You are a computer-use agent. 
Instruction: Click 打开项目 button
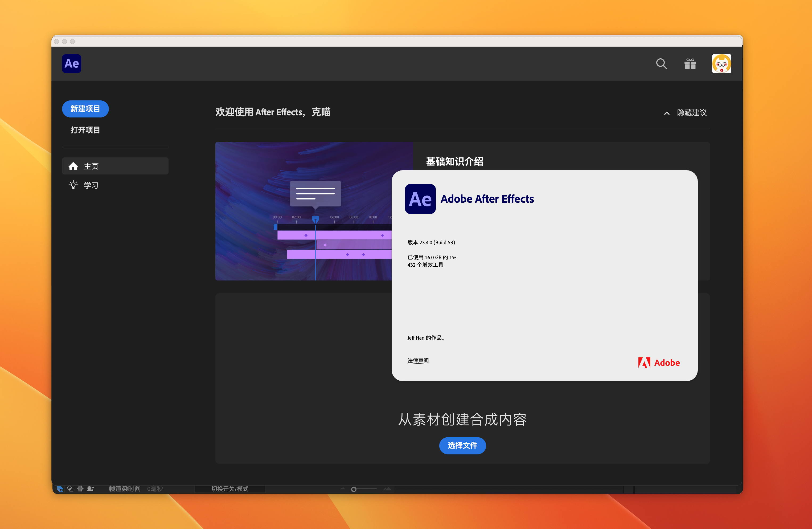tap(85, 130)
